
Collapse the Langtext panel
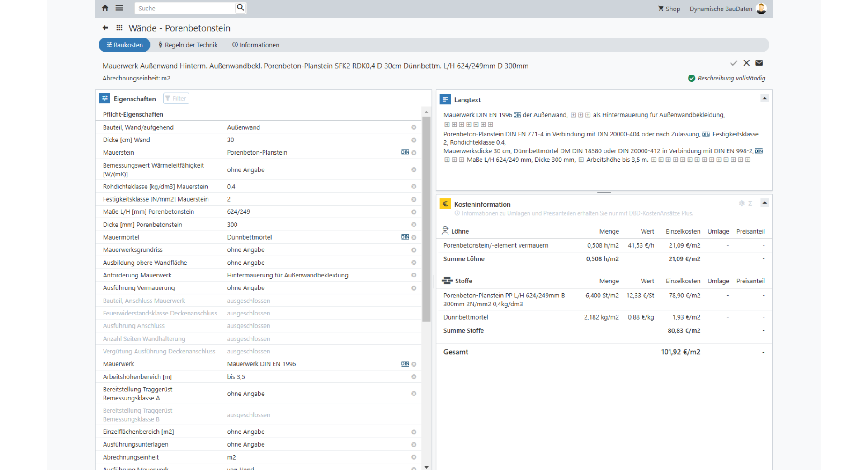click(764, 99)
